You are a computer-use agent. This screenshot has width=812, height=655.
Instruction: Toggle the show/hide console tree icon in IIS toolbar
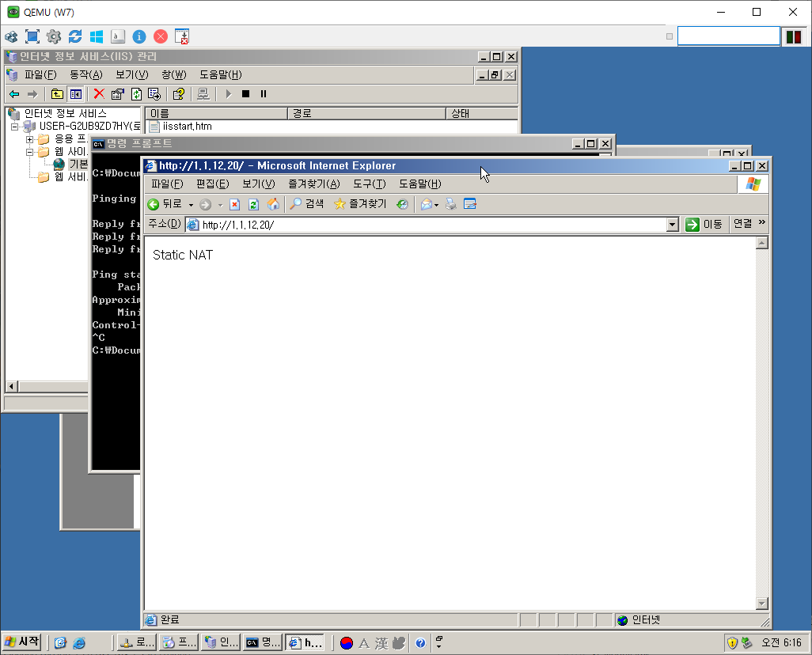click(76, 93)
